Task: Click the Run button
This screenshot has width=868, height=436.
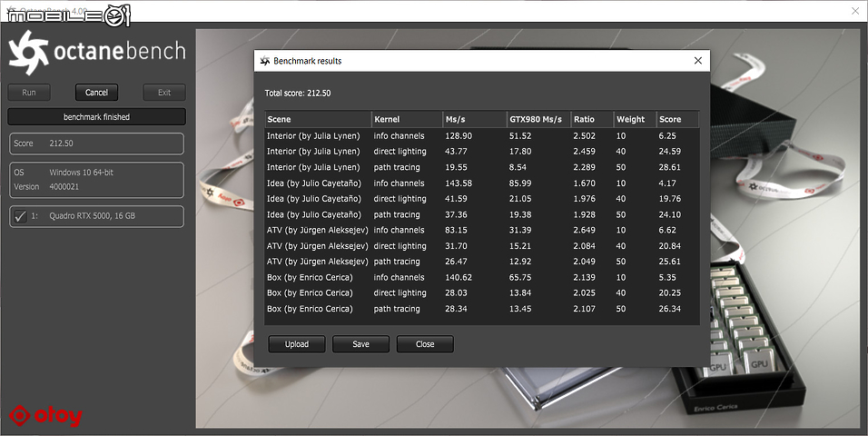Action: (29, 93)
